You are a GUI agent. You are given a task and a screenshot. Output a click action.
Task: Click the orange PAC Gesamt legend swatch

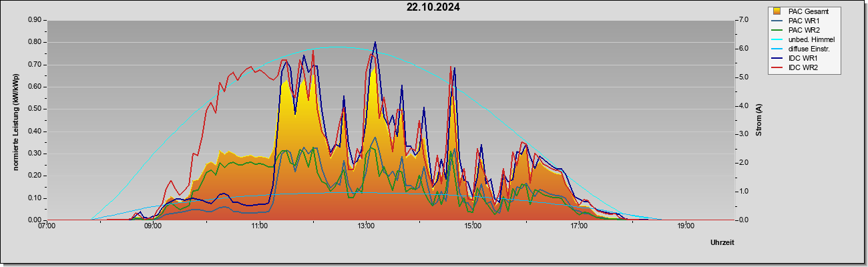[x=777, y=11]
